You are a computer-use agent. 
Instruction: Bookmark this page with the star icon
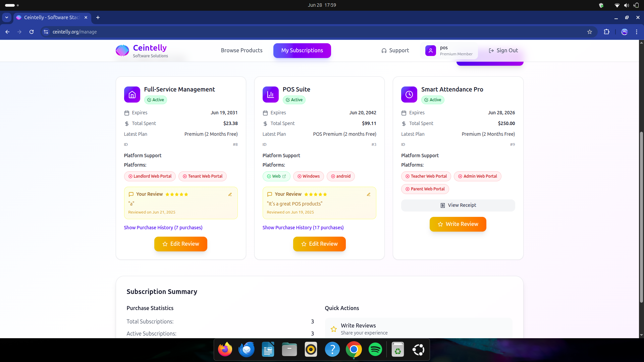590,32
